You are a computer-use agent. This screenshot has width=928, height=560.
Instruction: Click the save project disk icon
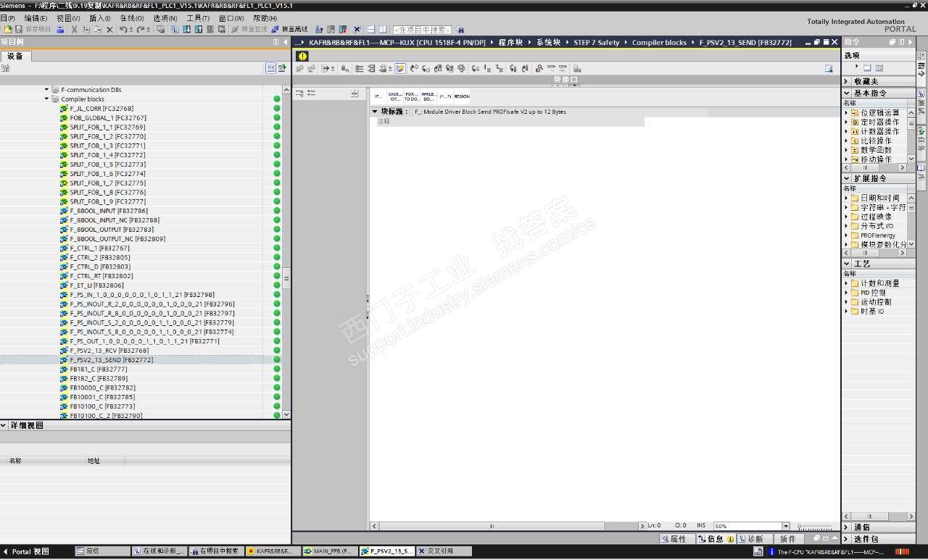19,30
